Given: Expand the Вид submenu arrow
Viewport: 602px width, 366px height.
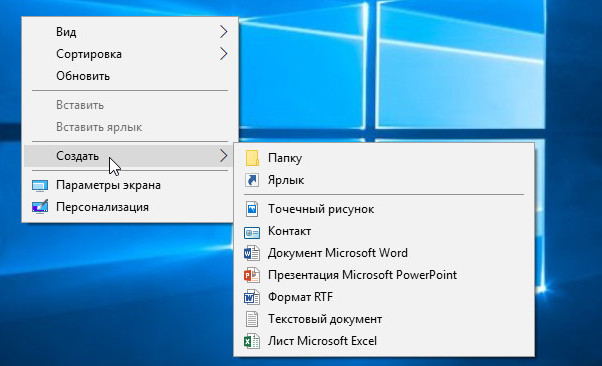Looking at the screenshot, I should (x=223, y=31).
